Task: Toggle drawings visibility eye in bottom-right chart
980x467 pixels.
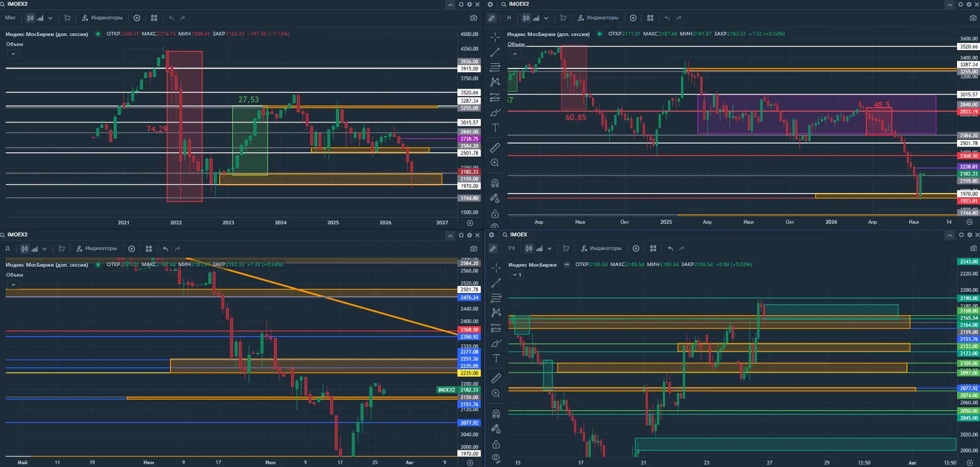Action: pyautogui.click(x=496, y=458)
